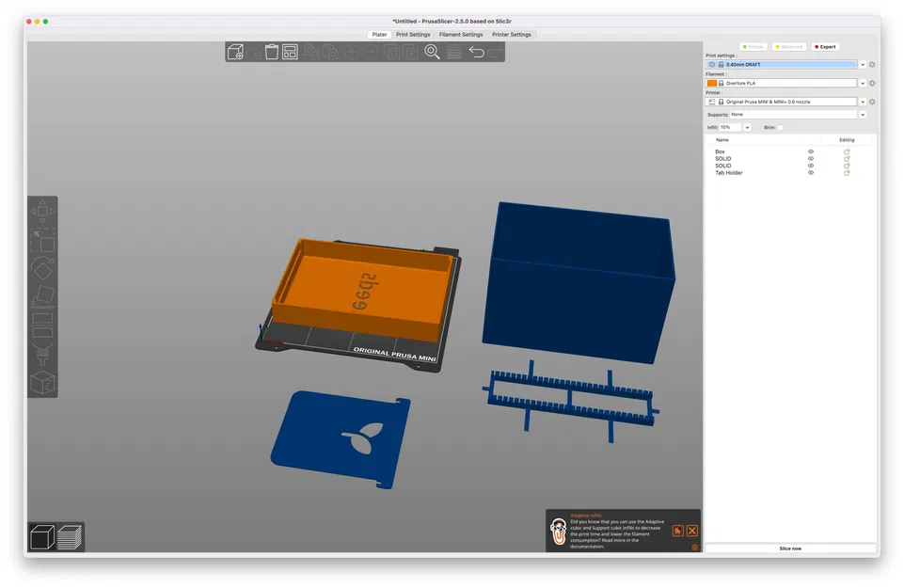Select the Paint-on supports brush tool
This screenshot has width=904, height=588.
tap(42, 354)
